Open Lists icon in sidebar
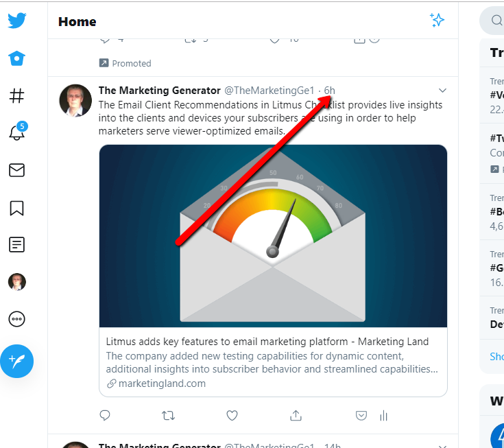Image resolution: width=504 pixels, height=448 pixels. (16, 245)
